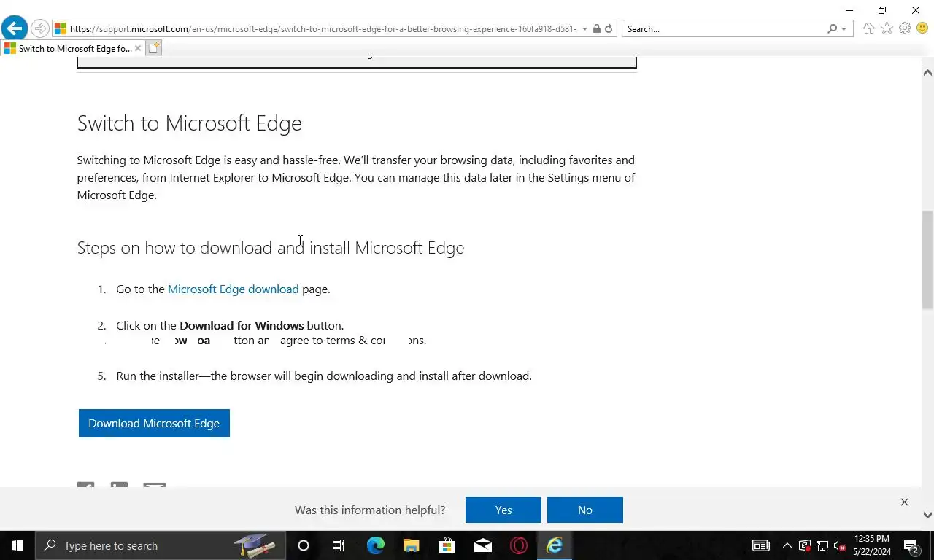Viewport: 934px width, 560px height.
Task: Click the network status tray icon
Action: pyautogui.click(x=822, y=545)
